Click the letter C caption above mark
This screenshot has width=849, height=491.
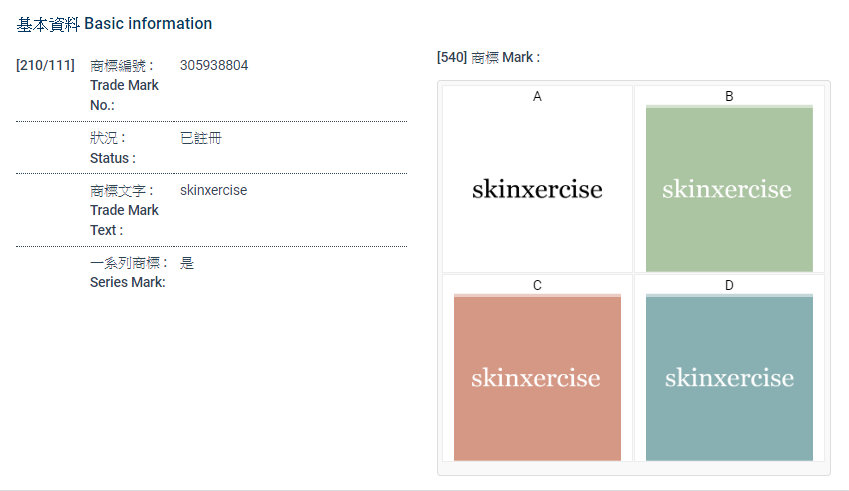pyautogui.click(x=537, y=286)
